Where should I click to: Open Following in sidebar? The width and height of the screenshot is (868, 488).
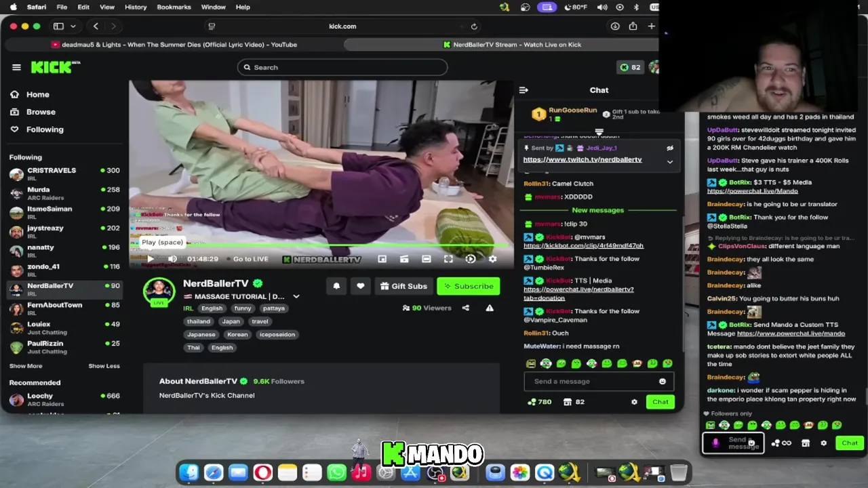click(x=45, y=129)
